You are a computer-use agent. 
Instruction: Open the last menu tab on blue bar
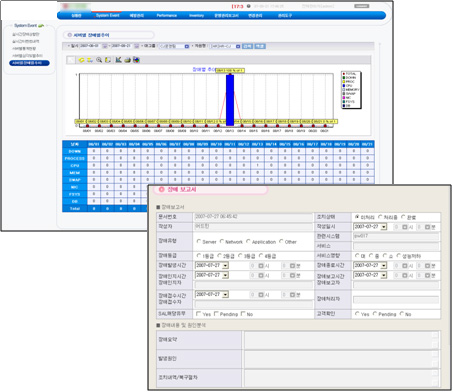(285, 15)
